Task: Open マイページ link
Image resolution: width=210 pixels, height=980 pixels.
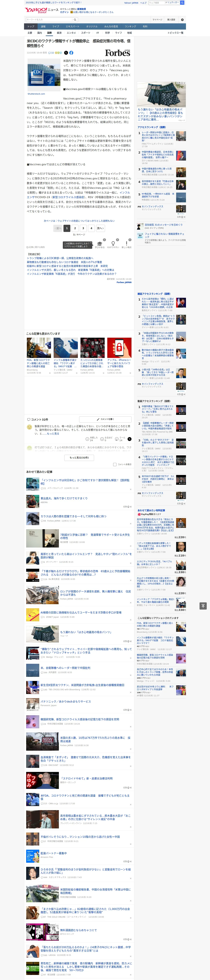Action: coord(157,20)
